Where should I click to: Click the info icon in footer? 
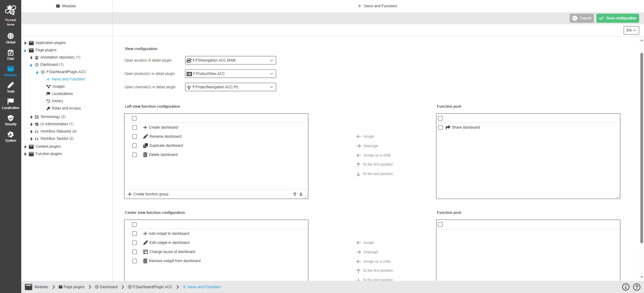pyautogui.click(x=626, y=287)
